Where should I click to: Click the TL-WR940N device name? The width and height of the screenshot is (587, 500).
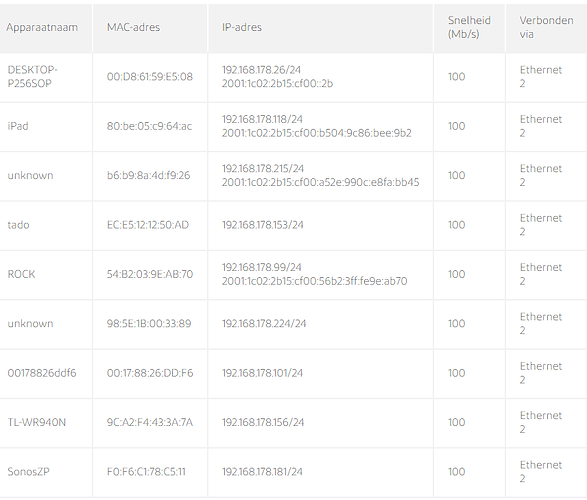pos(37,423)
